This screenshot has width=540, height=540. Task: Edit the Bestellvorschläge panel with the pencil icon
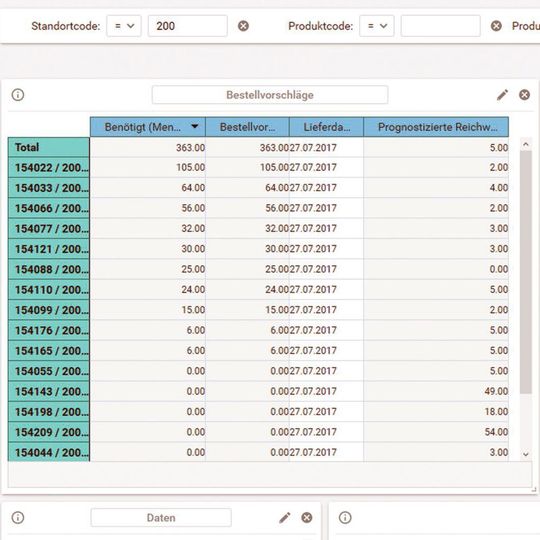click(502, 95)
